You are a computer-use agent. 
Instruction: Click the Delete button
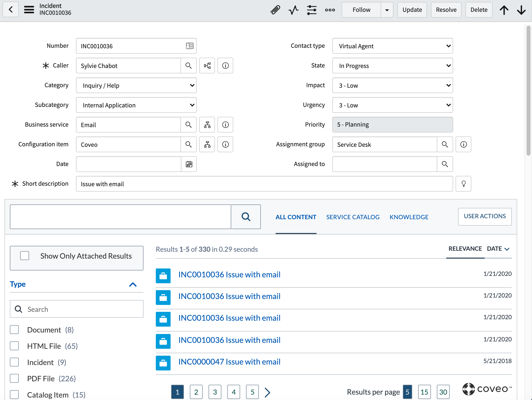point(479,10)
